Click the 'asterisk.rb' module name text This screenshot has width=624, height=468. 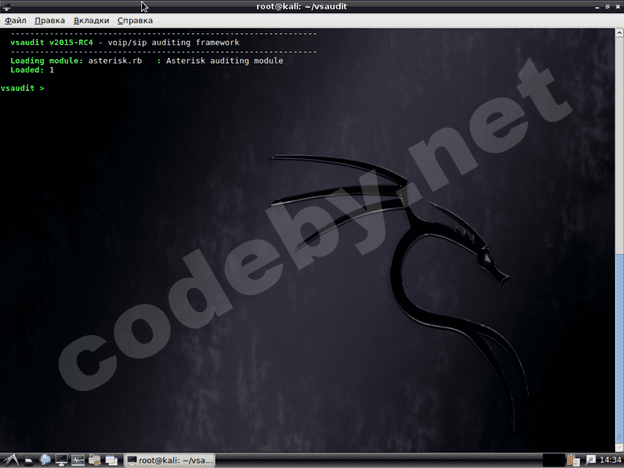(115, 61)
